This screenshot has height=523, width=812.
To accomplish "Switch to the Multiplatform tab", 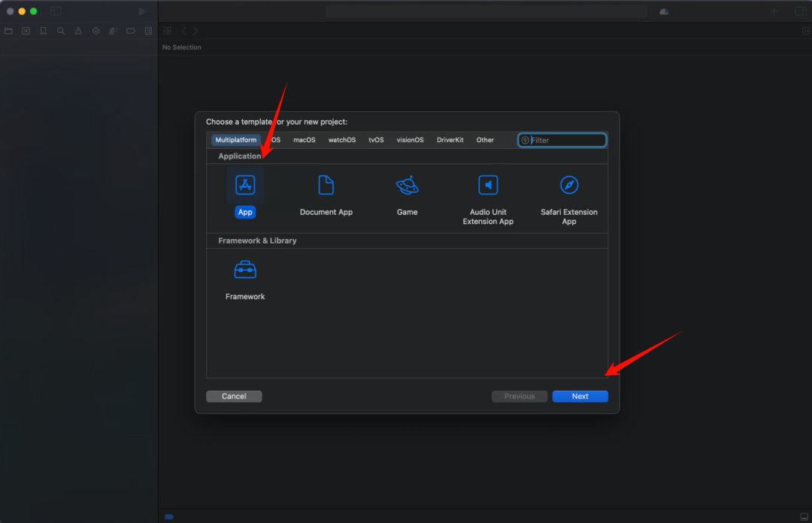I will [235, 140].
